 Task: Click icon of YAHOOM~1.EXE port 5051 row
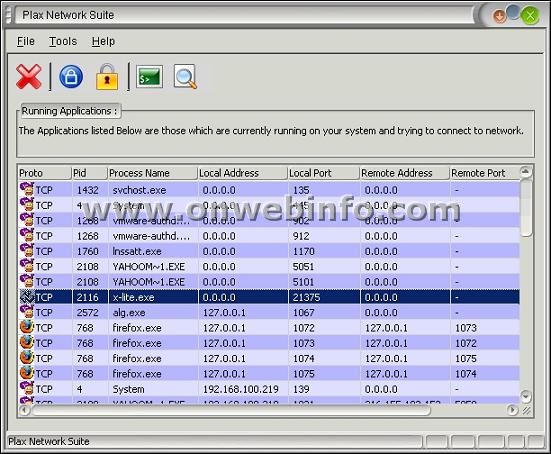(27, 266)
